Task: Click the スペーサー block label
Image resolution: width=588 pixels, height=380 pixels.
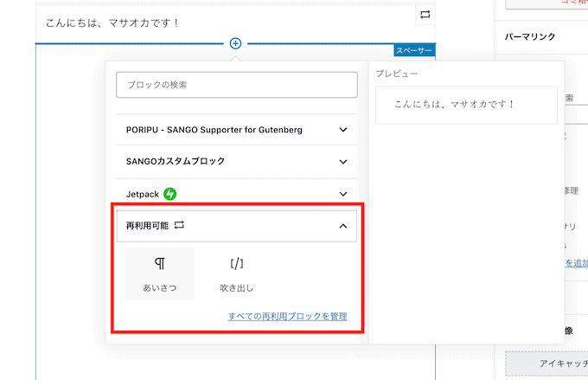Action: tap(414, 50)
